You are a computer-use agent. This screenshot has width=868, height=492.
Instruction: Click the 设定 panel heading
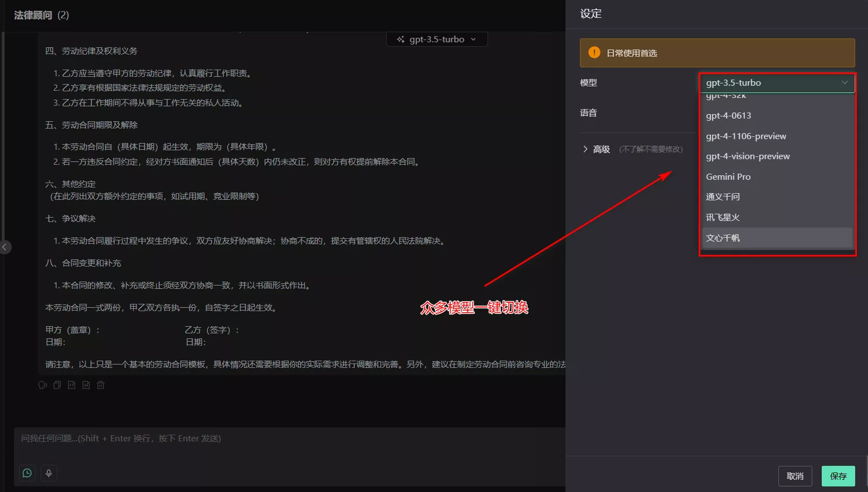coord(591,14)
